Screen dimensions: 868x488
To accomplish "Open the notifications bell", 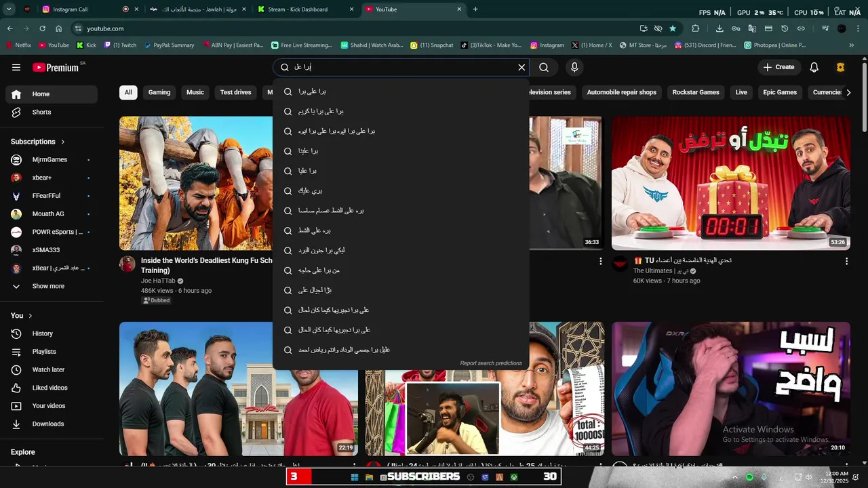I will pos(814,67).
